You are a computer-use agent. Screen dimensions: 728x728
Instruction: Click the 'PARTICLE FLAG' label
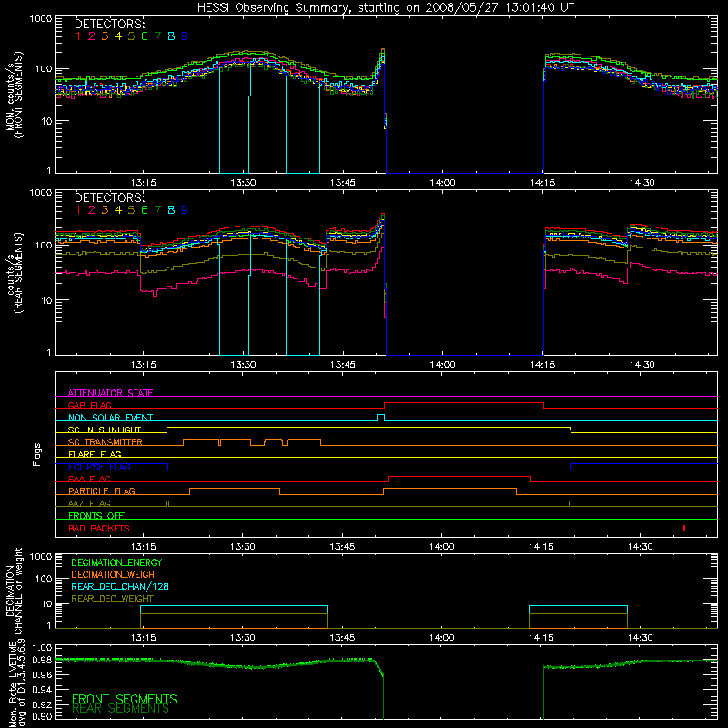(x=102, y=491)
